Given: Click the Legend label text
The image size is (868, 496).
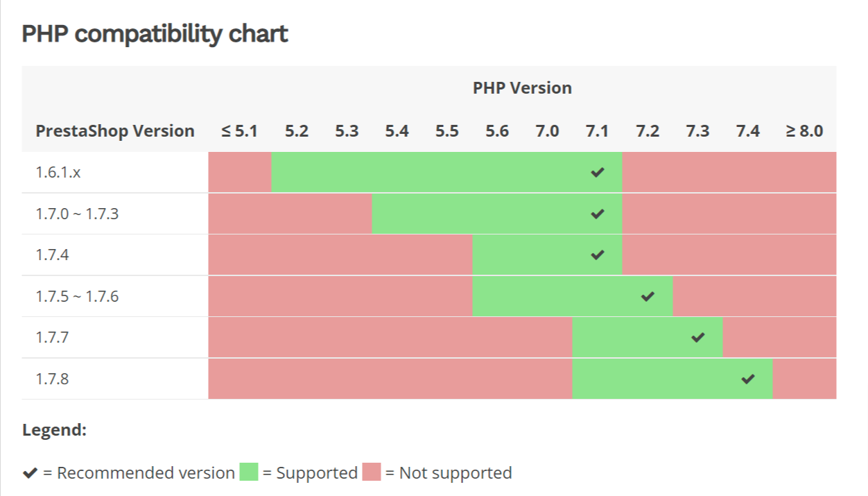Looking at the screenshot, I should point(54,430).
